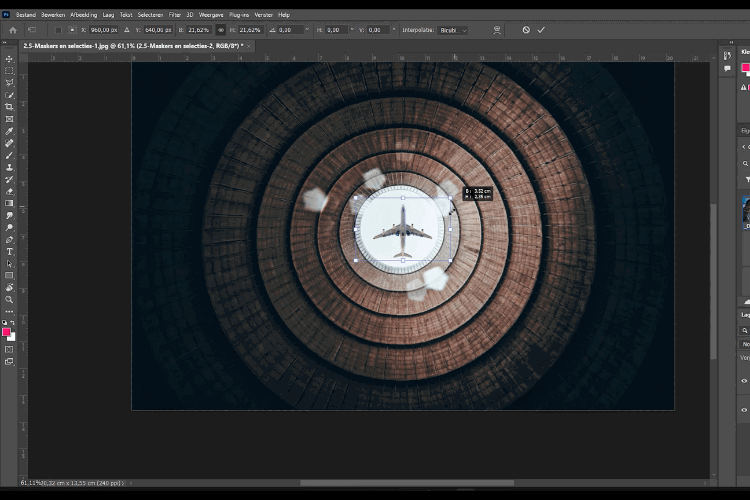Select the Brush tool
This screenshot has width=750, height=500.
(9, 156)
